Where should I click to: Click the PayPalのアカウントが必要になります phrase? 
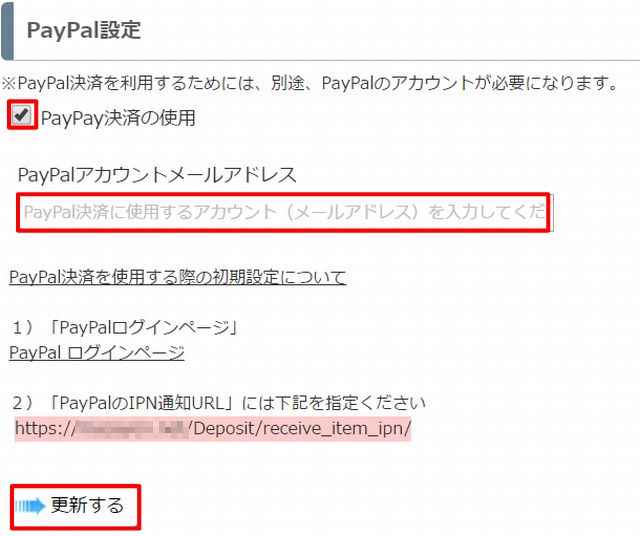469,83
